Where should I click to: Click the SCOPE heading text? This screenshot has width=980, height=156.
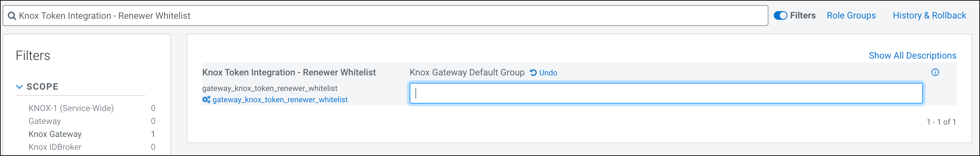pos(42,87)
